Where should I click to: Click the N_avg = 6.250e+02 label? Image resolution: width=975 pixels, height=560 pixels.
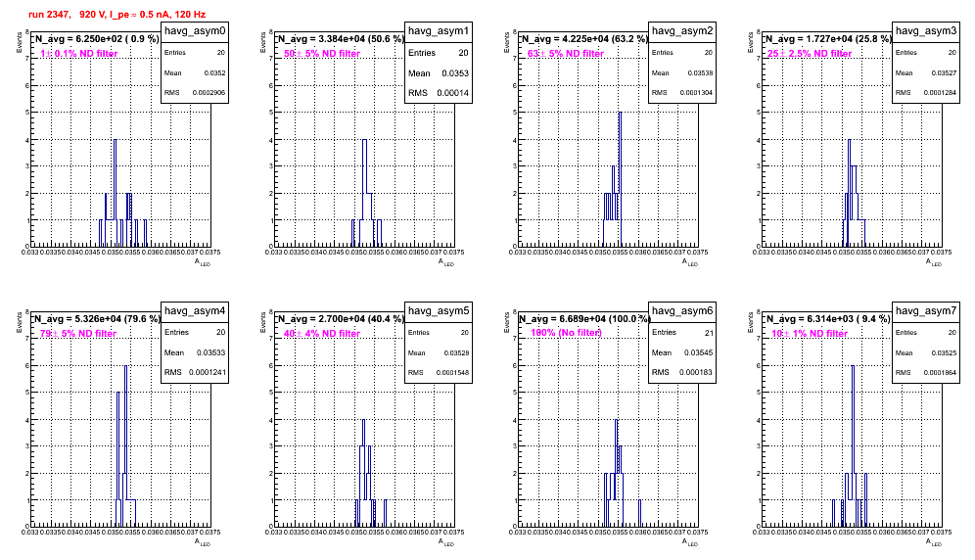pos(96,39)
